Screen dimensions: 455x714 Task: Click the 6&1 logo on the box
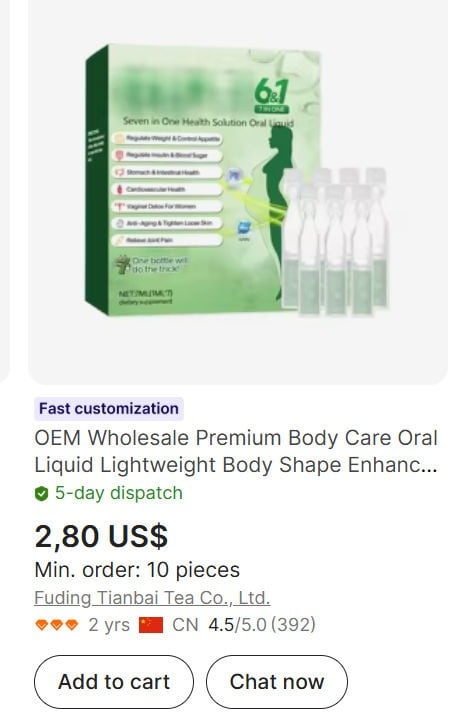(271, 96)
